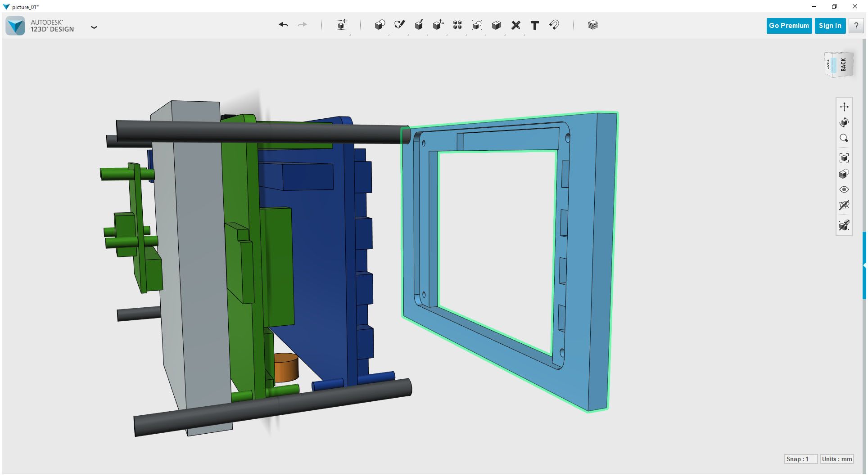The image size is (868, 476).
Task: Toggle grid visibility in the sidebar
Action: pos(845,206)
